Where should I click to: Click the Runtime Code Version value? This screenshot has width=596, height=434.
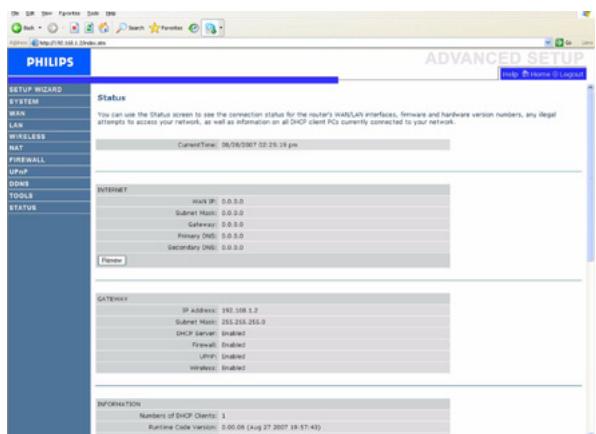click(271, 427)
